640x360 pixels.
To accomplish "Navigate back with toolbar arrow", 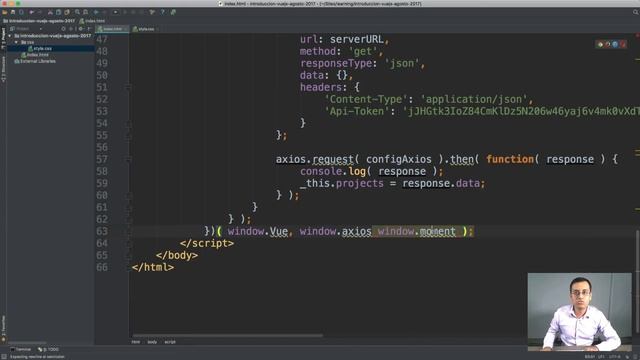I will [x=96, y=12].
